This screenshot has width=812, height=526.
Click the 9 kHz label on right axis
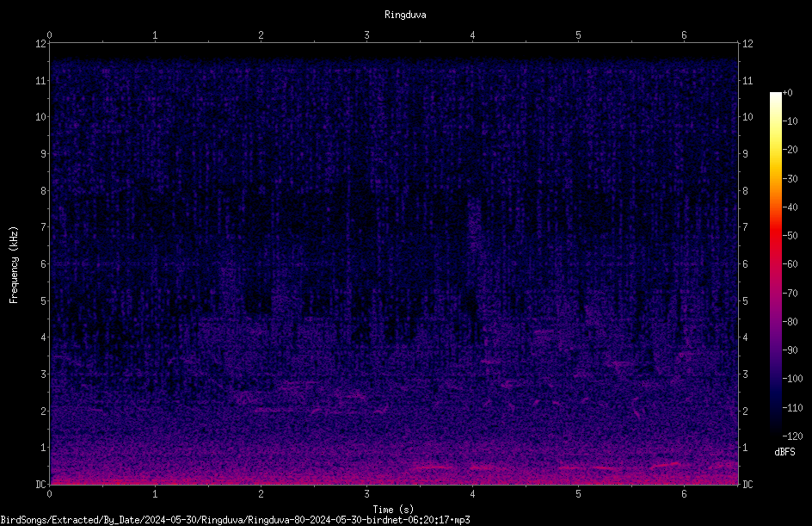point(745,153)
